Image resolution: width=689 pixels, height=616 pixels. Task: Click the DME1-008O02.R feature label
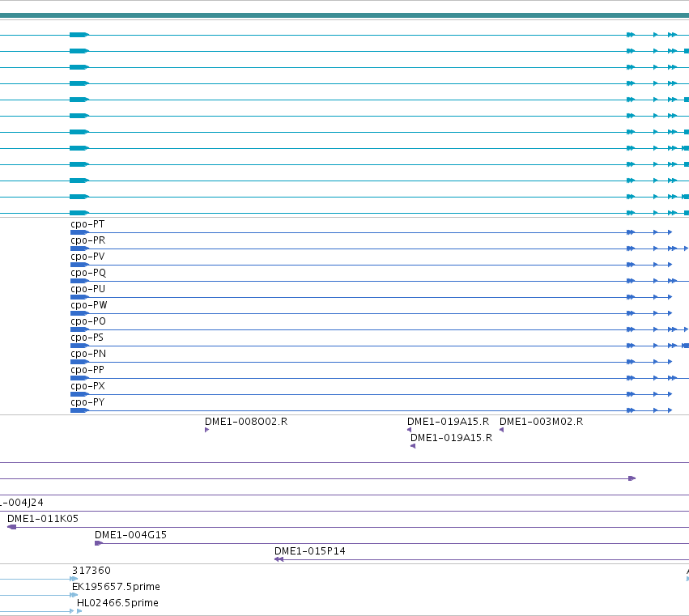[246, 422]
